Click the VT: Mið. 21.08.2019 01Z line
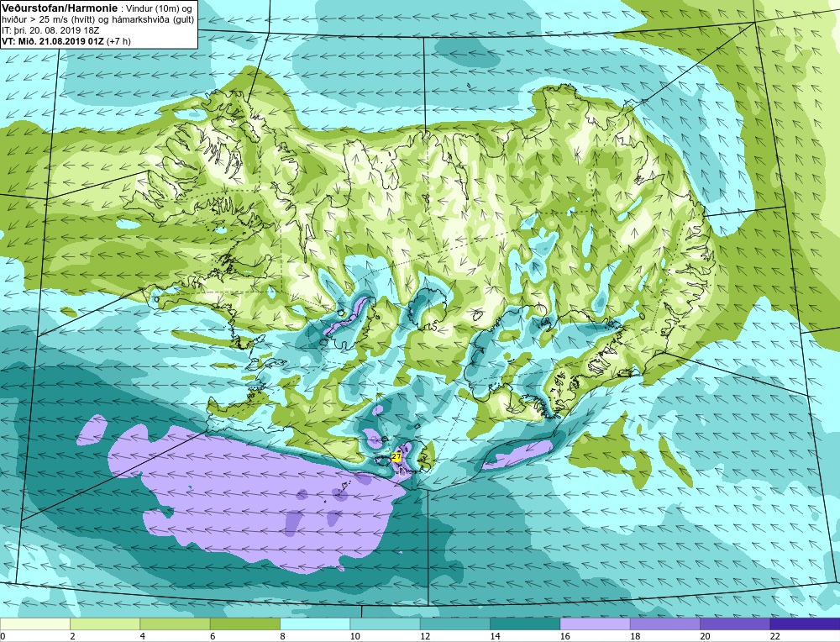This screenshot has width=840, height=642. [x=66, y=40]
